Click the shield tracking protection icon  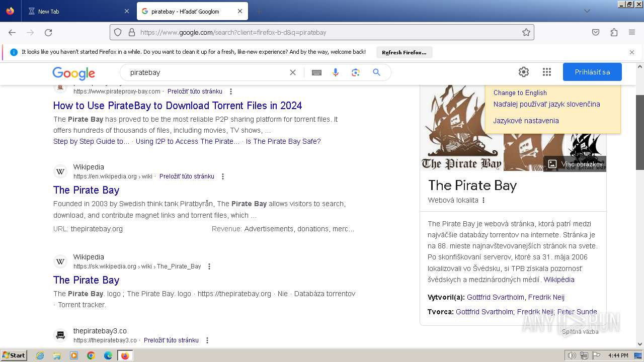118,32
